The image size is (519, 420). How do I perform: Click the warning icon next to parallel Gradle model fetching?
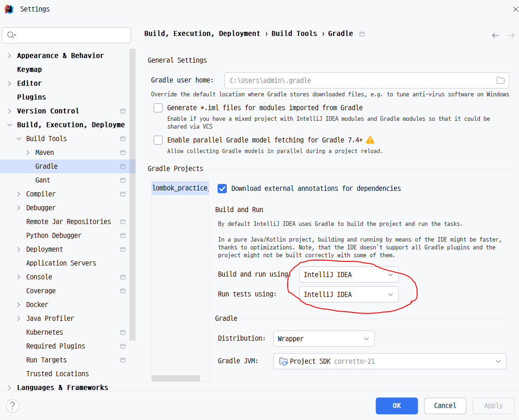[x=370, y=140]
